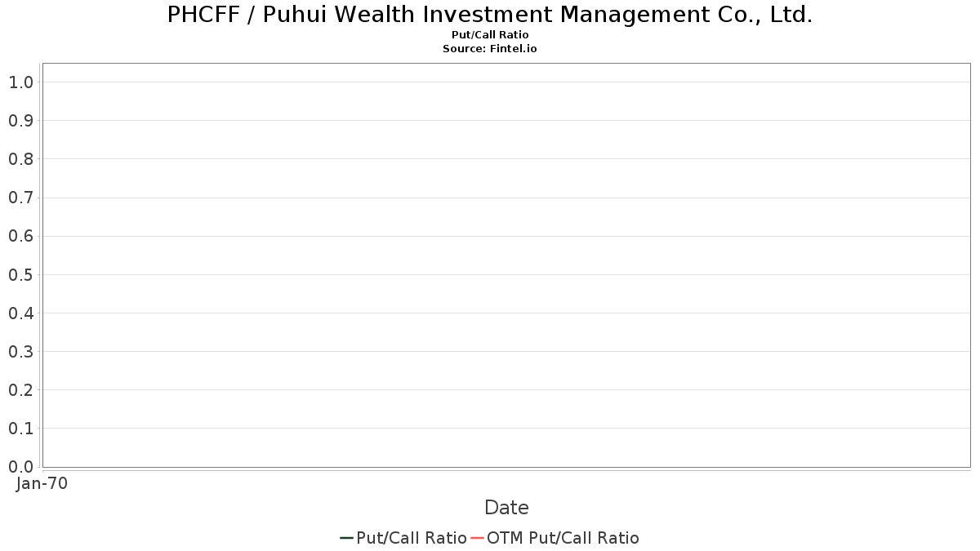Click the 0.5 y-axis label
Viewport: 980px width, 551px height.
(x=21, y=275)
